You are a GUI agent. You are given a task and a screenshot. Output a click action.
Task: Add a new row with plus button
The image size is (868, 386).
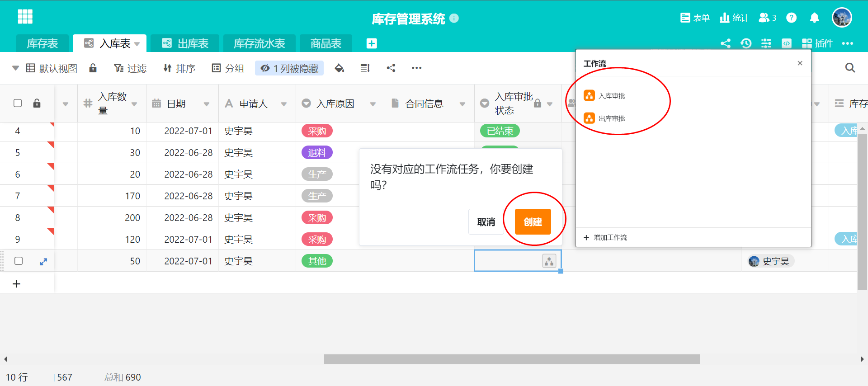click(17, 284)
